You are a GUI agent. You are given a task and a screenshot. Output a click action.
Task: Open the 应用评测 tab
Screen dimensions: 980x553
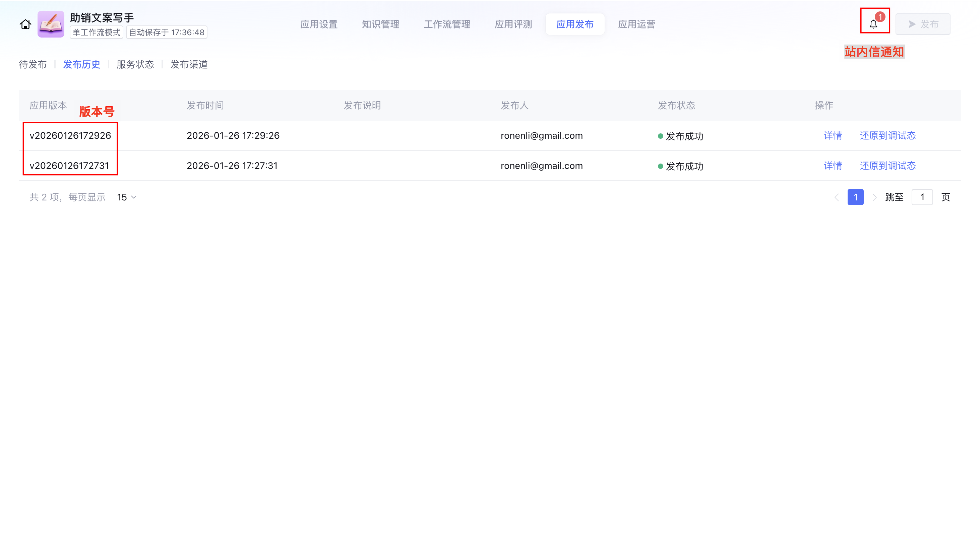(x=513, y=24)
